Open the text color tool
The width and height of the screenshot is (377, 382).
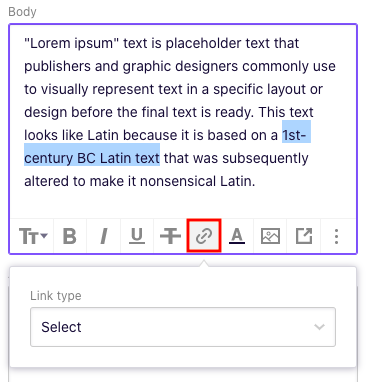(237, 236)
